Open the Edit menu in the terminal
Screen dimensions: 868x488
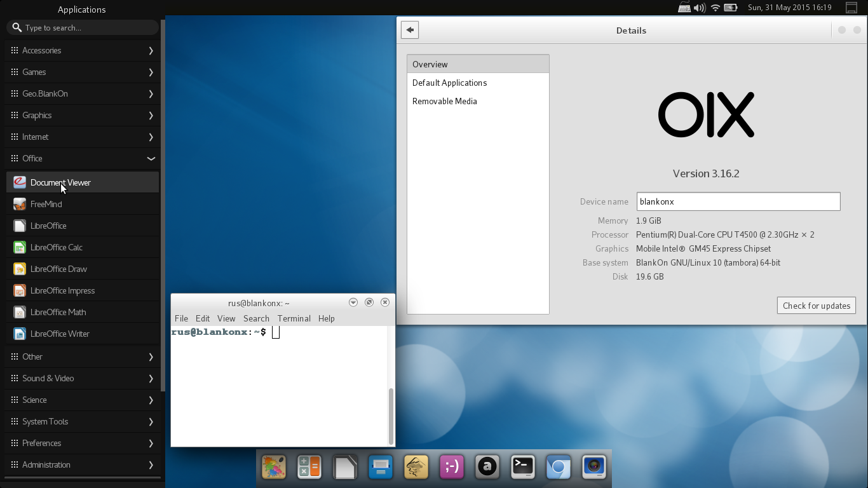[203, 318]
